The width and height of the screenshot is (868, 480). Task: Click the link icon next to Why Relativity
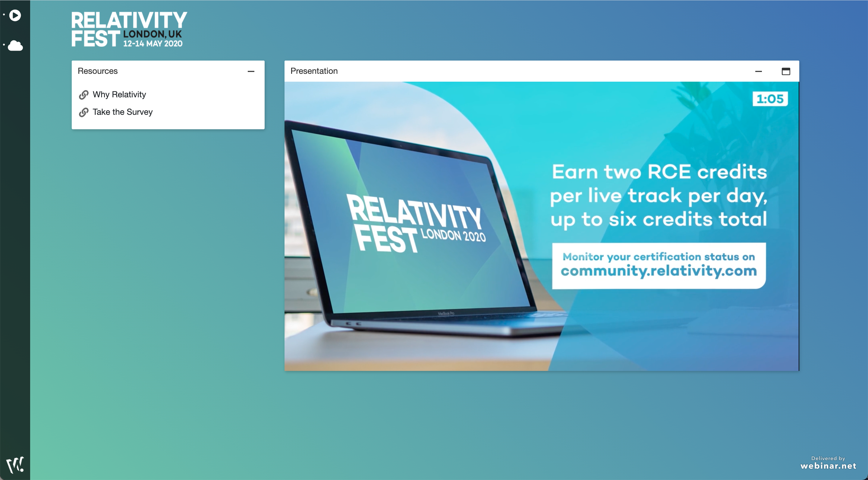click(x=83, y=94)
